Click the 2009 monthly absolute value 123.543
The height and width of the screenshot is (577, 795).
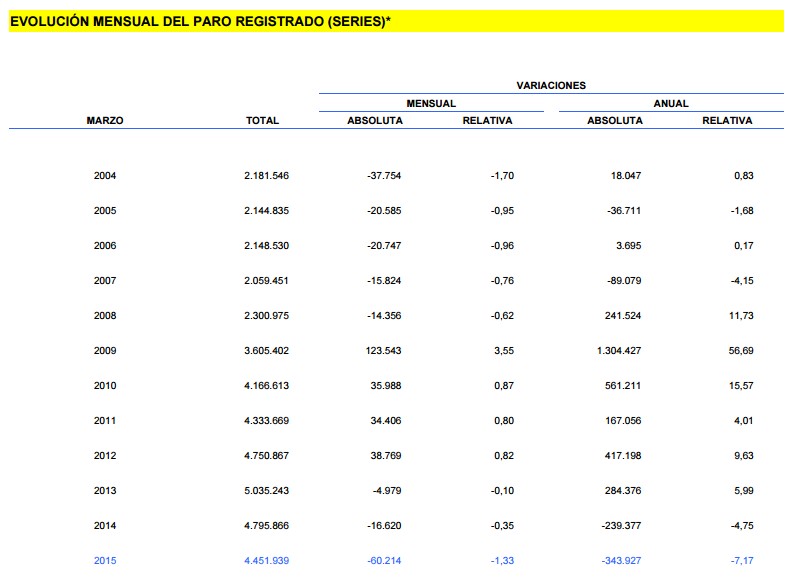[379, 351]
